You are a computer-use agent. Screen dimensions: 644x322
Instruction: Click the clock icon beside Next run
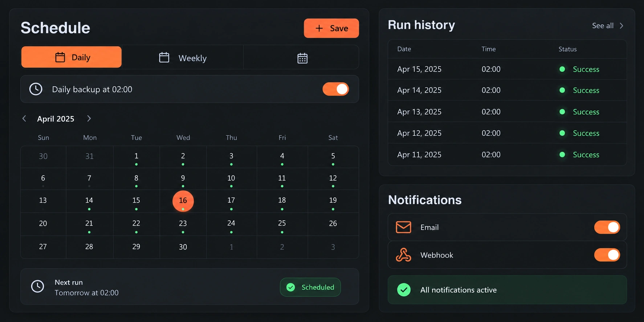click(37, 286)
